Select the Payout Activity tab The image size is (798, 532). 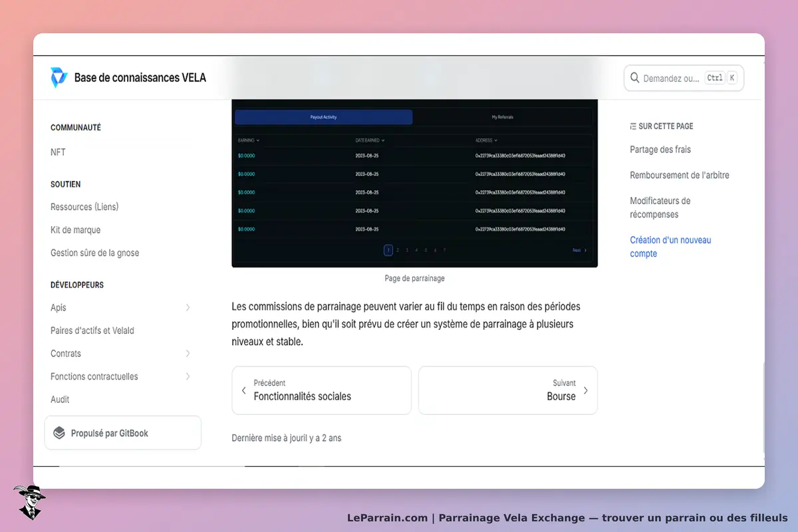pyautogui.click(x=324, y=117)
